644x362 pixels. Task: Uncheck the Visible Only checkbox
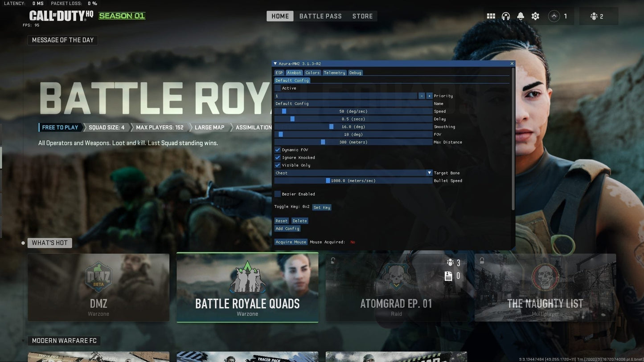coord(278,165)
